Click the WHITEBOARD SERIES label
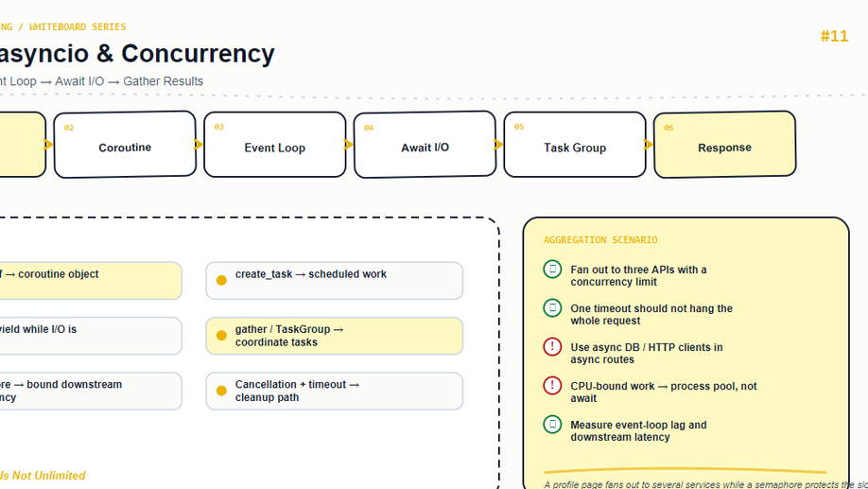Image resolution: width=868 pixels, height=489 pixels. [x=78, y=26]
